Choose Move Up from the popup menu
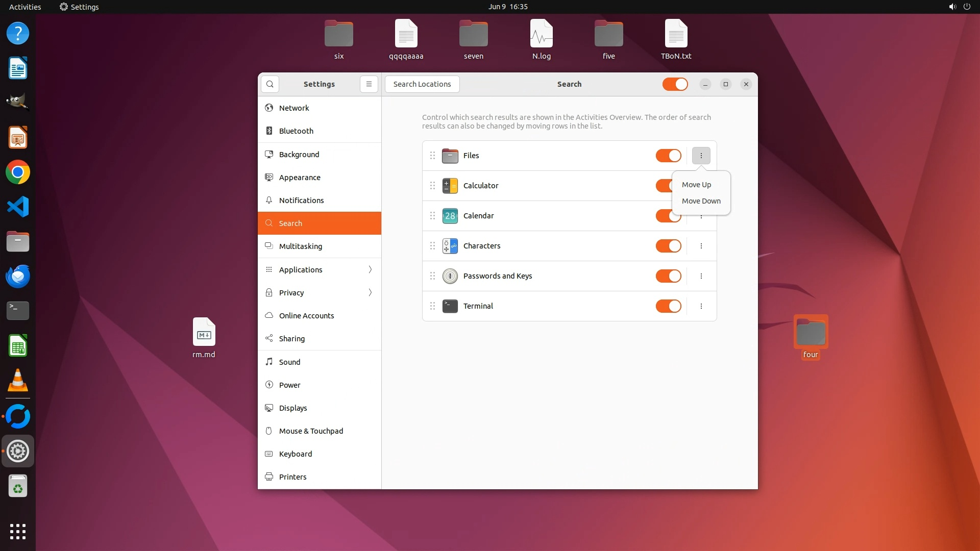The height and width of the screenshot is (551, 980). tap(696, 185)
